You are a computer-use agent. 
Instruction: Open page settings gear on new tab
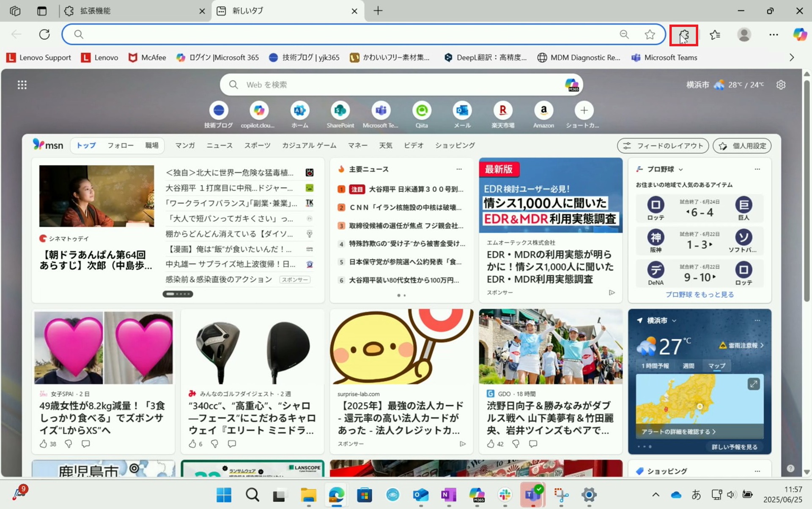(x=781, y=85)
